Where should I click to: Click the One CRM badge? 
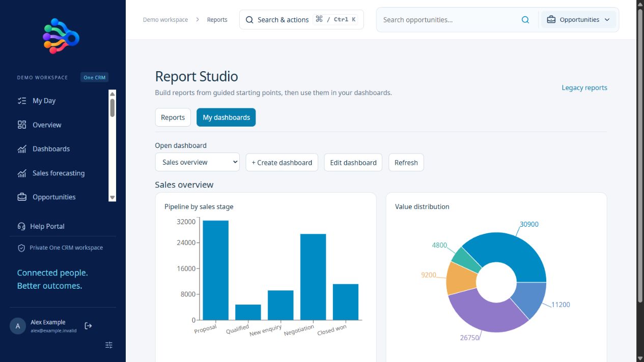point(95,77)
